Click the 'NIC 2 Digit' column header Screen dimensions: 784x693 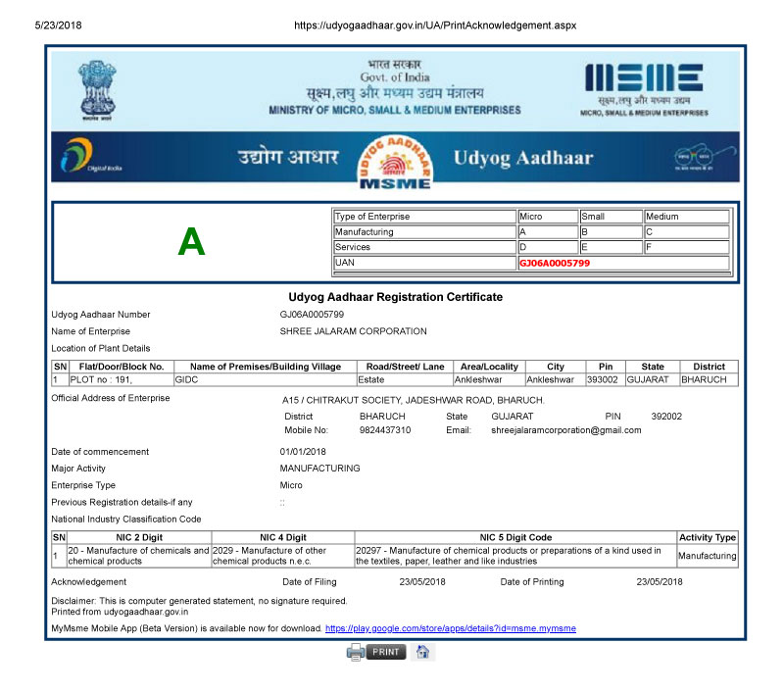pos(139,537)
